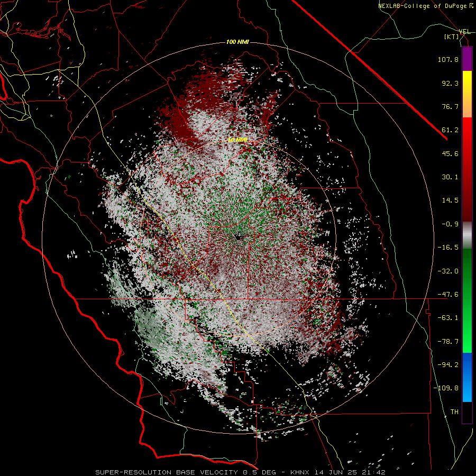This screenshot has height=476, width=476.
Task: Click the 100 NMI range ring label
Action: pos(237,42)
